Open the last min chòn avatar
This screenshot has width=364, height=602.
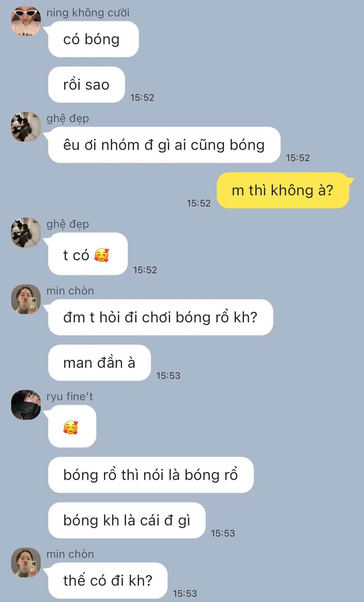(26, 562)
